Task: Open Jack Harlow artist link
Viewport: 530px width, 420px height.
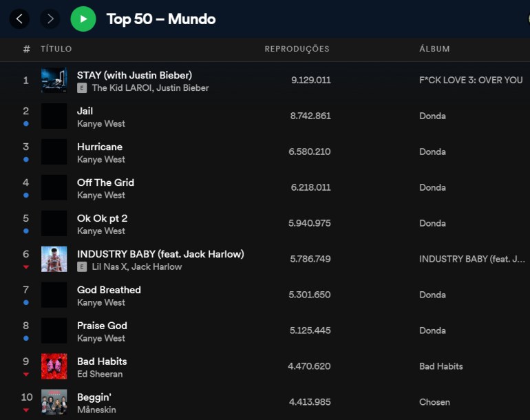Action: (157, 267)
